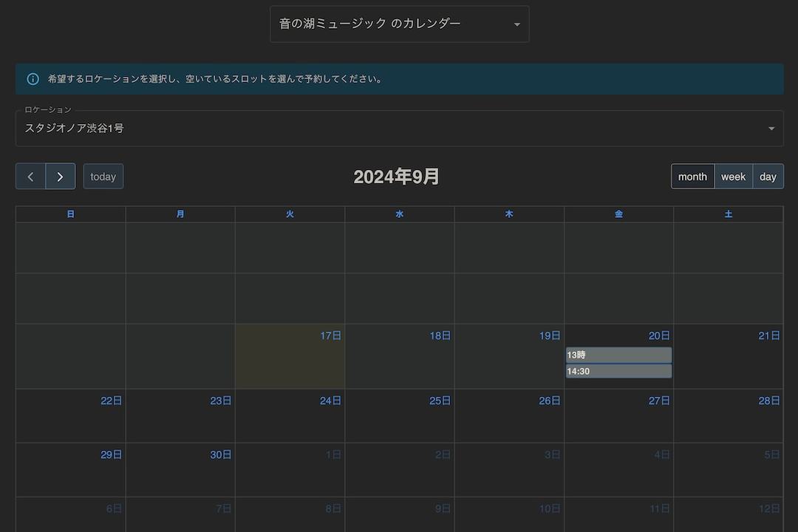This screenshot has height=532, width=798.
Task: Click the 21日 date label
Action: [768, 335]
